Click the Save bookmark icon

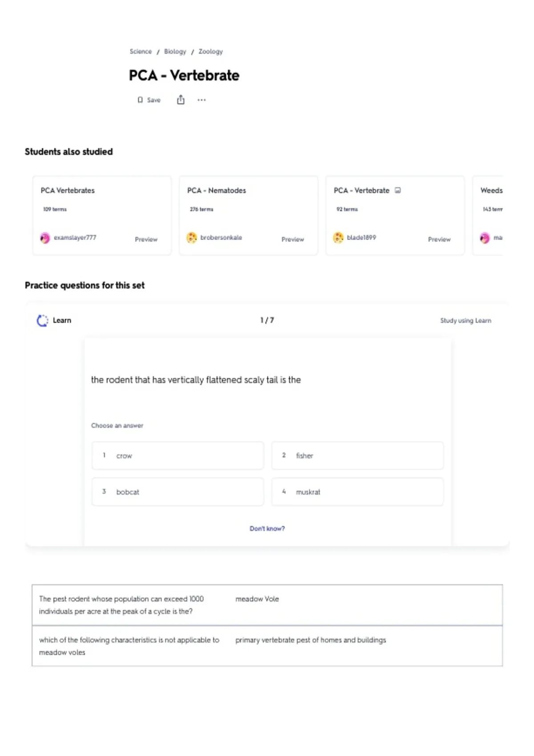(x=140, y=100)
